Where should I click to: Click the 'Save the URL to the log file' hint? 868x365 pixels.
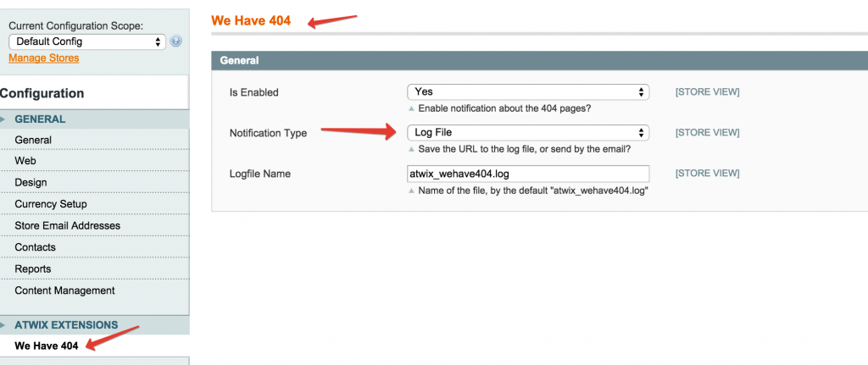[x=524, y=150]
